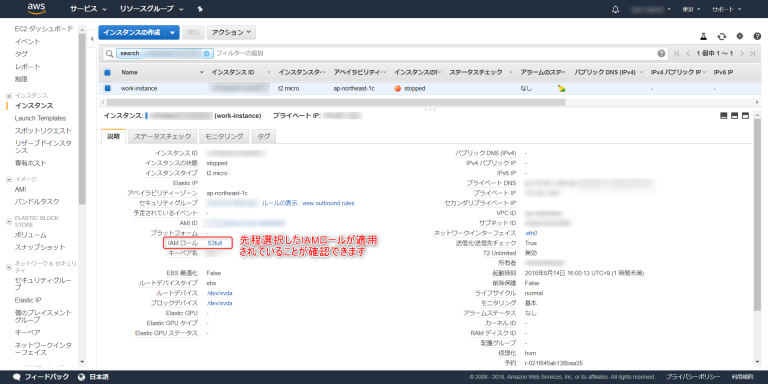The image size is (768, 384).
Task: Collapse the インスタンス sidebar section
Action: [8, 96]
